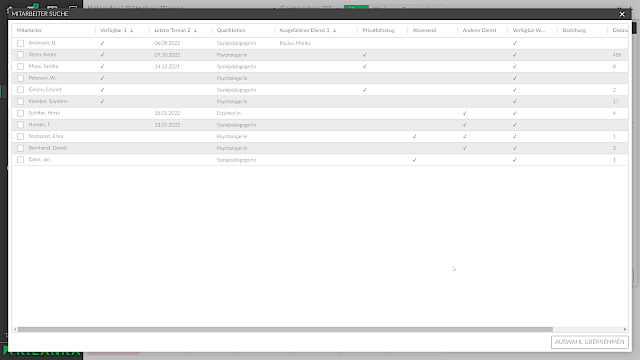Click right arrow of horizontal scrollbar
640x360 pixels.
625,329
